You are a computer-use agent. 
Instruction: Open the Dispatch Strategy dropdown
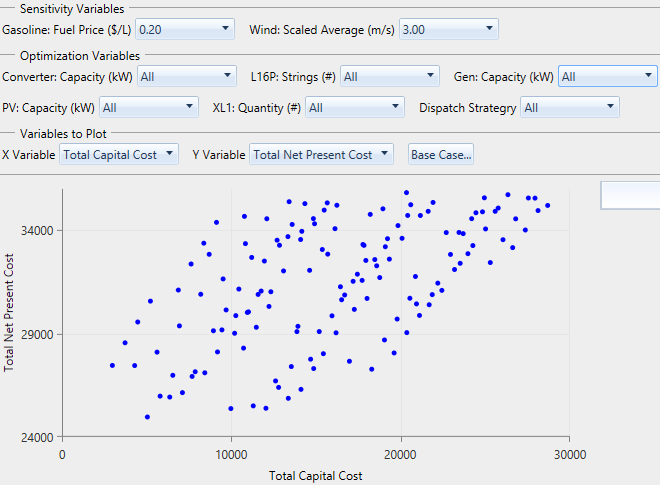pyautogui.click(x=570, y=107)
